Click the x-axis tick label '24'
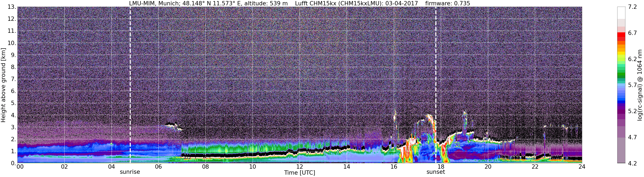 click(582, 167)
